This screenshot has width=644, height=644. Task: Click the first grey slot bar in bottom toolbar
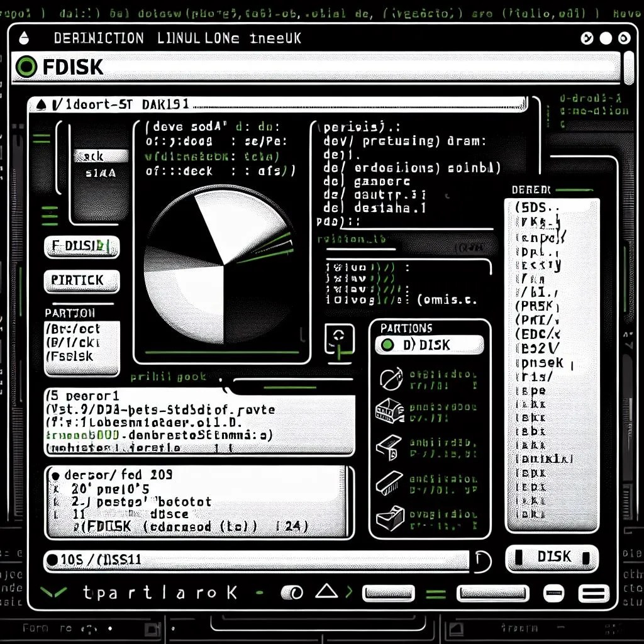[388, 592]
